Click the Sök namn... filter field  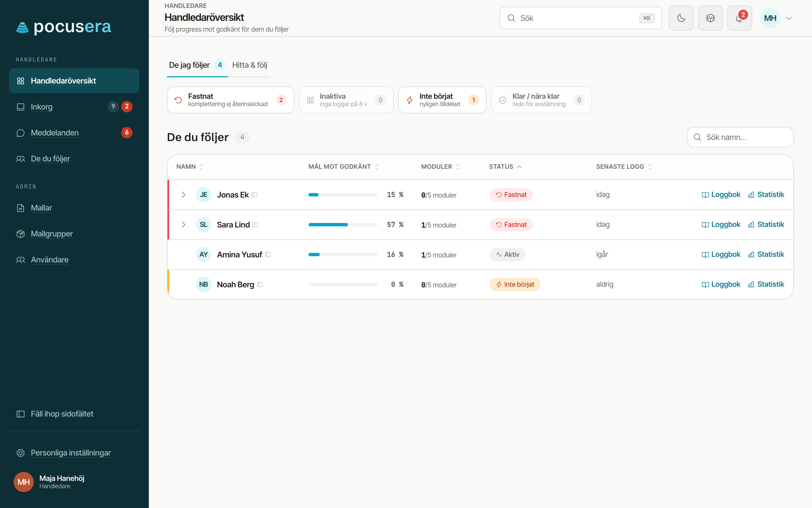tap(740, 137)
